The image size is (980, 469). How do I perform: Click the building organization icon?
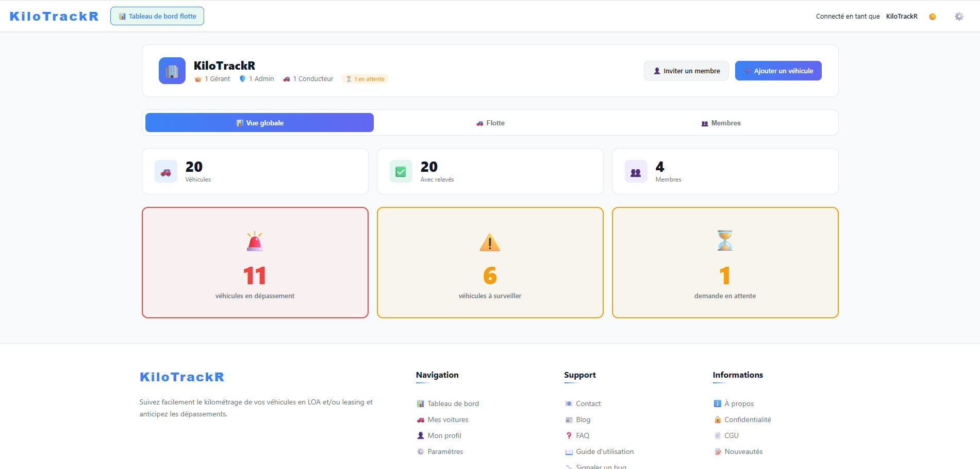coord(172,71)
